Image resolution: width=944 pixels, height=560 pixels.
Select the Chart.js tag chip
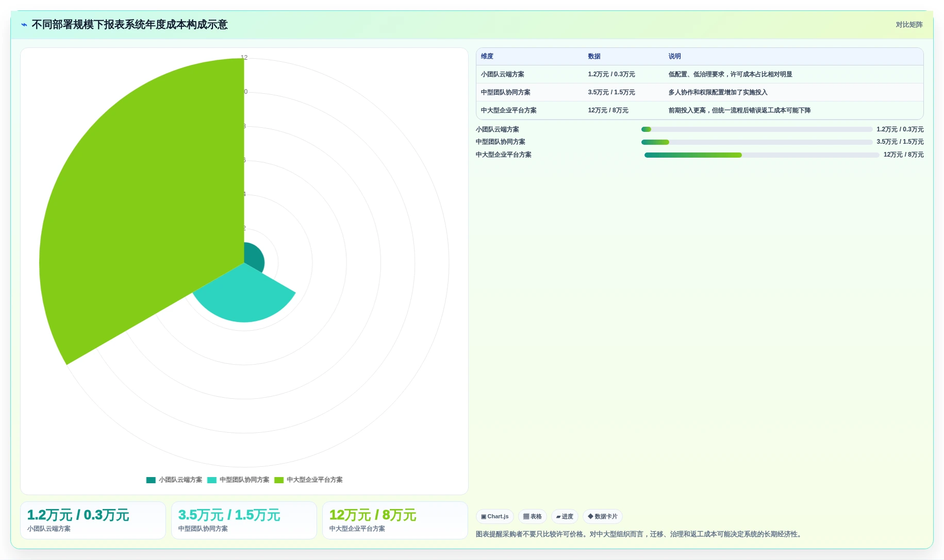click(495, 517)
